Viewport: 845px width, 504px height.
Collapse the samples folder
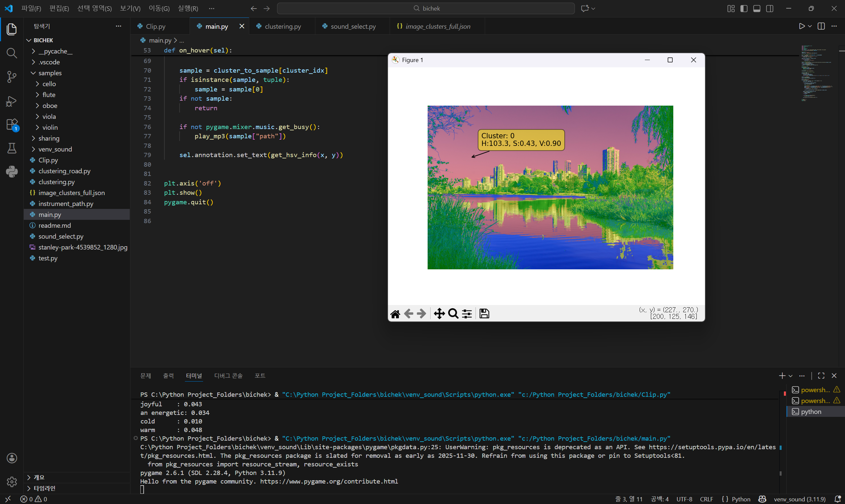[x=50, y=73]
